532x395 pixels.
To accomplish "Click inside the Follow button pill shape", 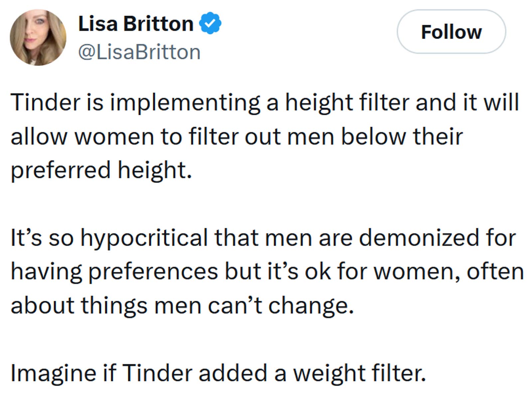I will [x=452, y=32].
